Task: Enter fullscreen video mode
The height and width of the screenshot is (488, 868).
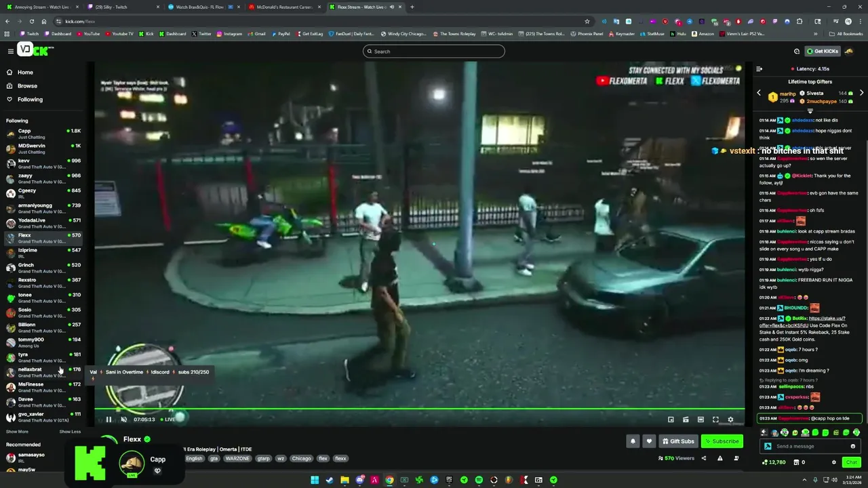Action: point(715,420)
